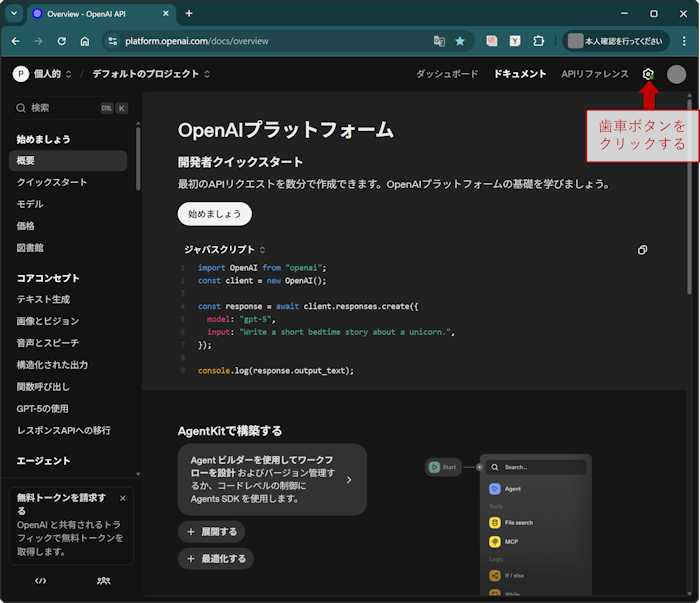700x603 pixels.
Task: Click the browser translate page icon
Action: pyautogui.click(x=439, y=41)
